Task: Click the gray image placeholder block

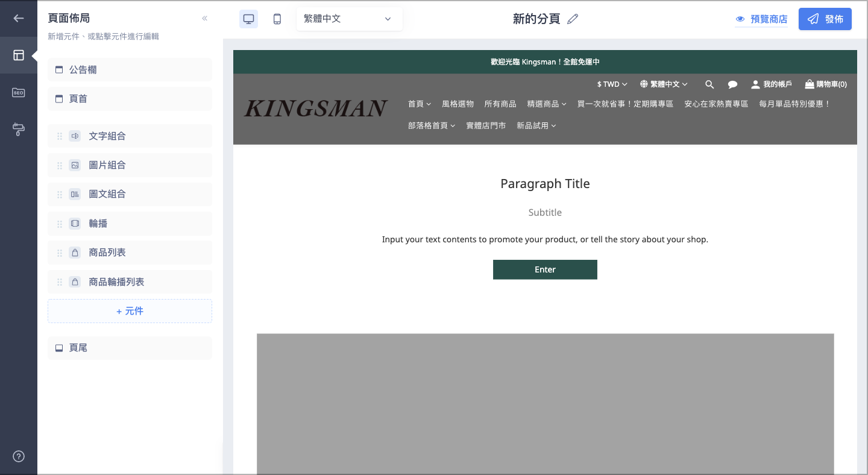Action: (x=545, y=404)
